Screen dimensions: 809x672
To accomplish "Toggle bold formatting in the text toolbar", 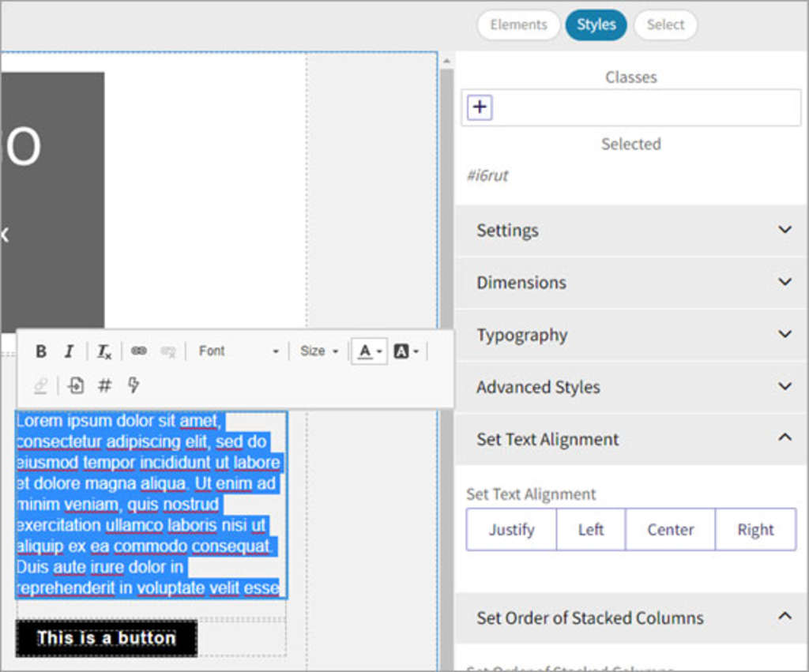I will [41, 351].
